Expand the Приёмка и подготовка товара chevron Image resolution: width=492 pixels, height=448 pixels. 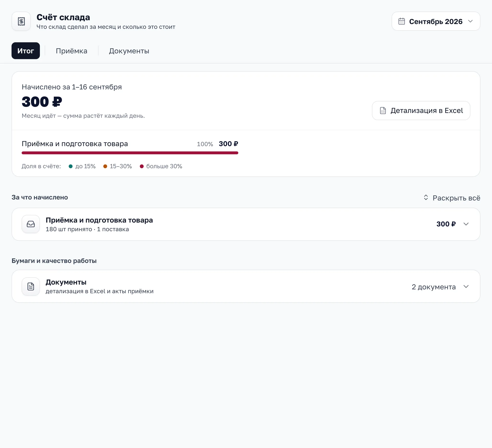[x=466, y=224]
